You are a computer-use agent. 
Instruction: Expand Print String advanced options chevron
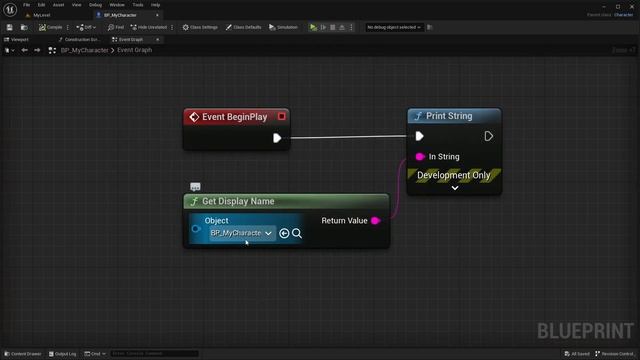[x=455, y=188]
